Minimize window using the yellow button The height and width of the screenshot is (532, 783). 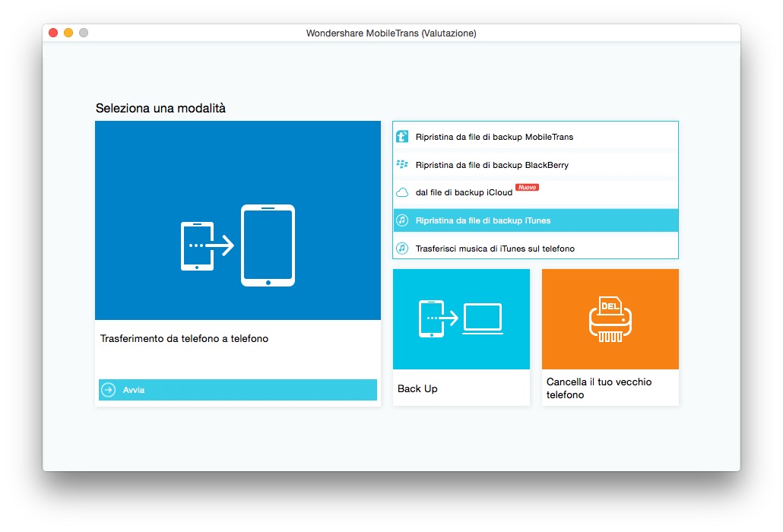pyautogui.click(x=68, y=33)
